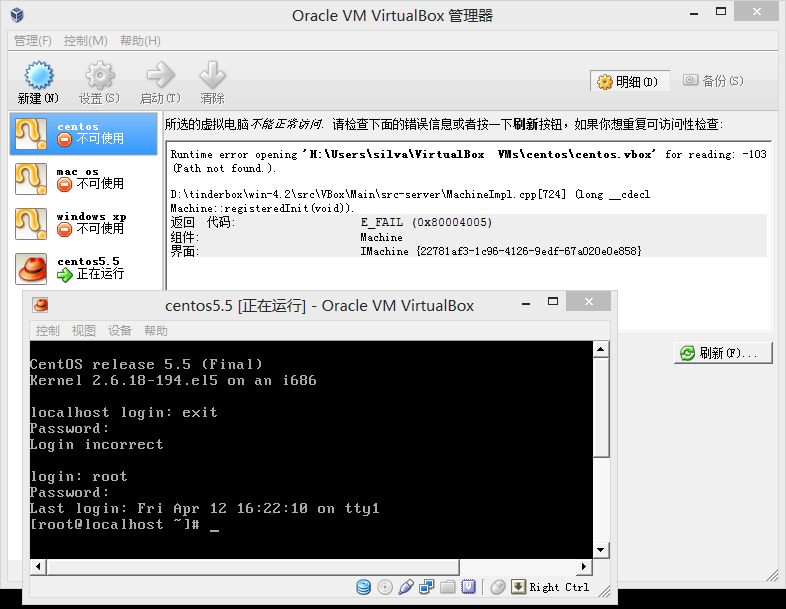Click the hard disk activity status icon

(x=363, y=587)
